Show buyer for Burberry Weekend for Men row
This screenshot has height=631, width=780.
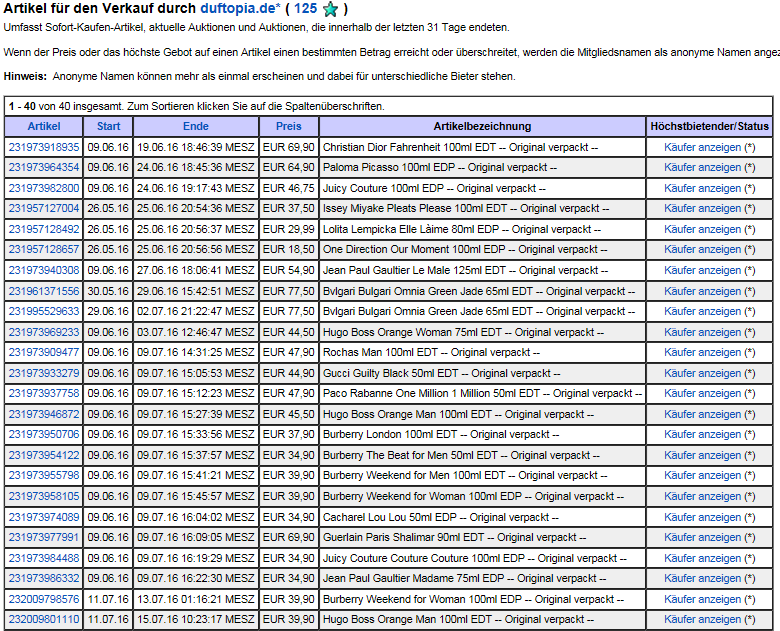tap(702, 476)
